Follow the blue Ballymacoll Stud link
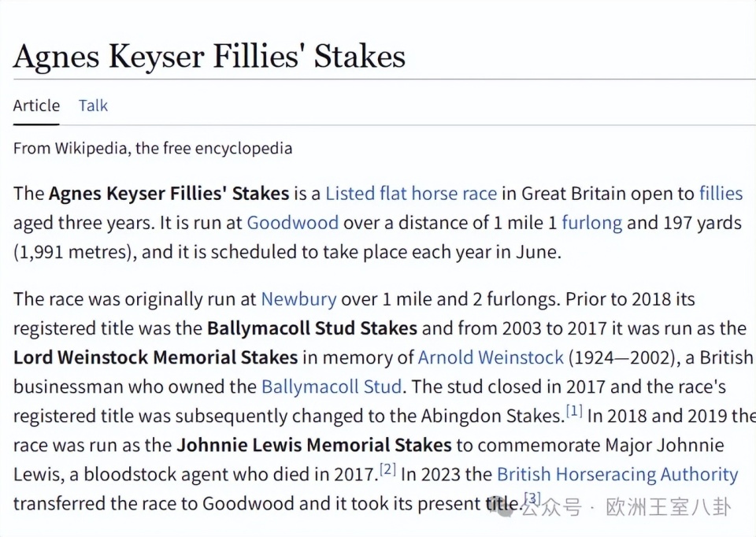 pos(332,387)
